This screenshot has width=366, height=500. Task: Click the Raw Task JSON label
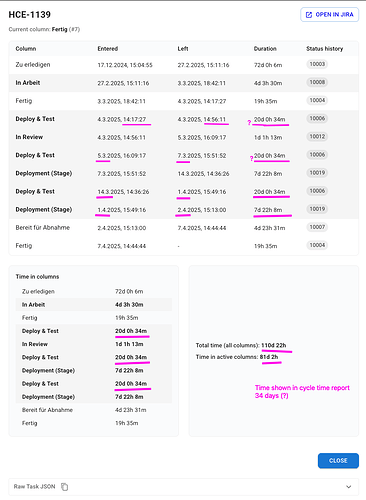point(34,487)
